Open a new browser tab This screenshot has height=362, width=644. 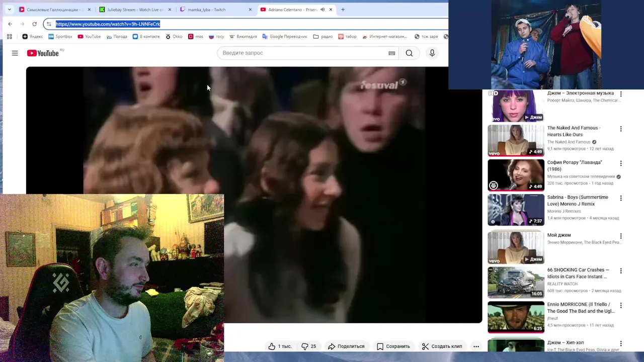(343, 10)
